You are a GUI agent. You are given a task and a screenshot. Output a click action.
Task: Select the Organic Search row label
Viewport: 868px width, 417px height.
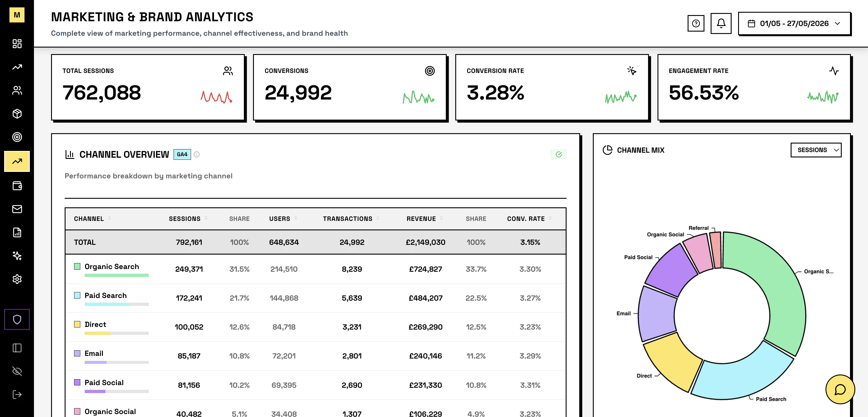click(x=112, y=266)
